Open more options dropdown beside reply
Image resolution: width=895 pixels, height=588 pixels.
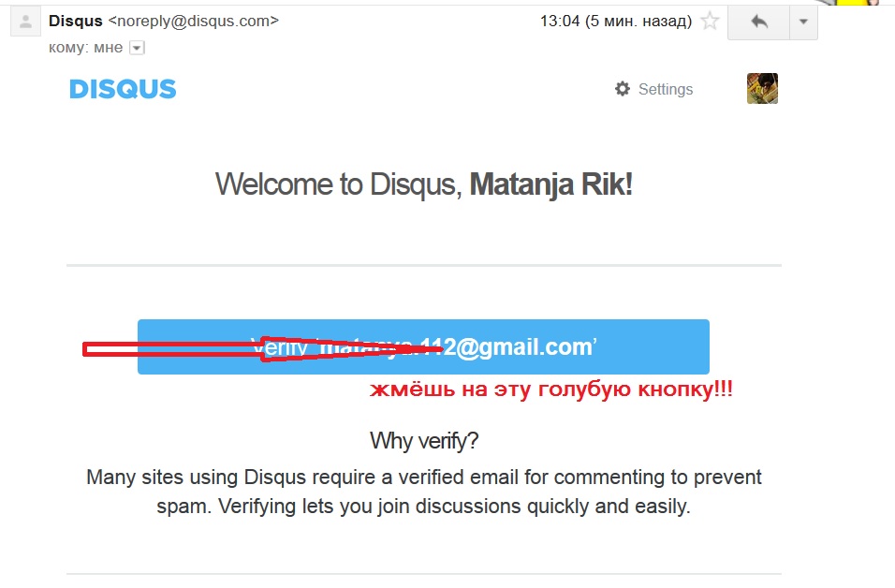pos(803,22)
